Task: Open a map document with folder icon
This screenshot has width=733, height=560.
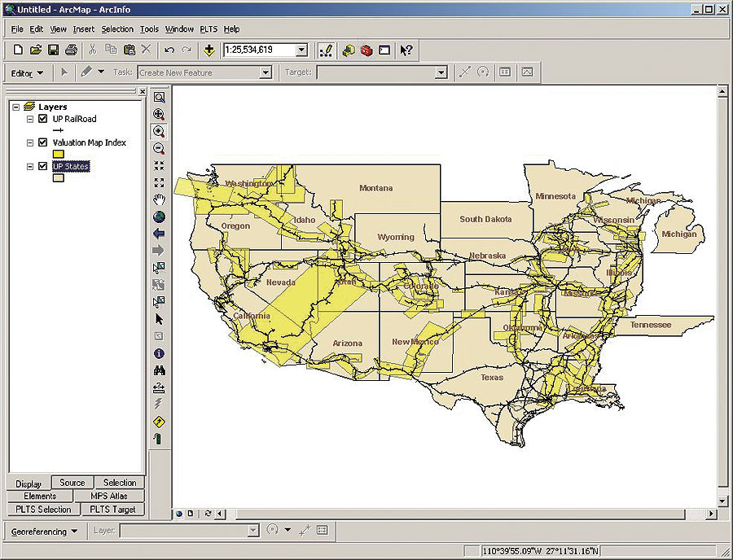Action: (36, 50)
